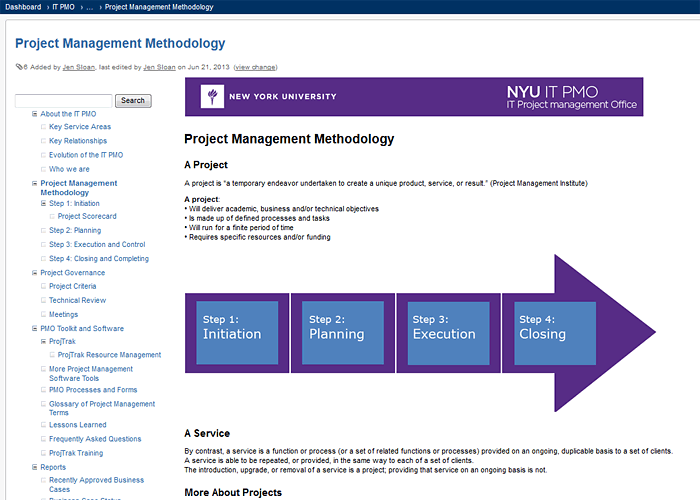Collapse the Step 1: Initiation tree node
700x500 pixels.
(43, 203)
